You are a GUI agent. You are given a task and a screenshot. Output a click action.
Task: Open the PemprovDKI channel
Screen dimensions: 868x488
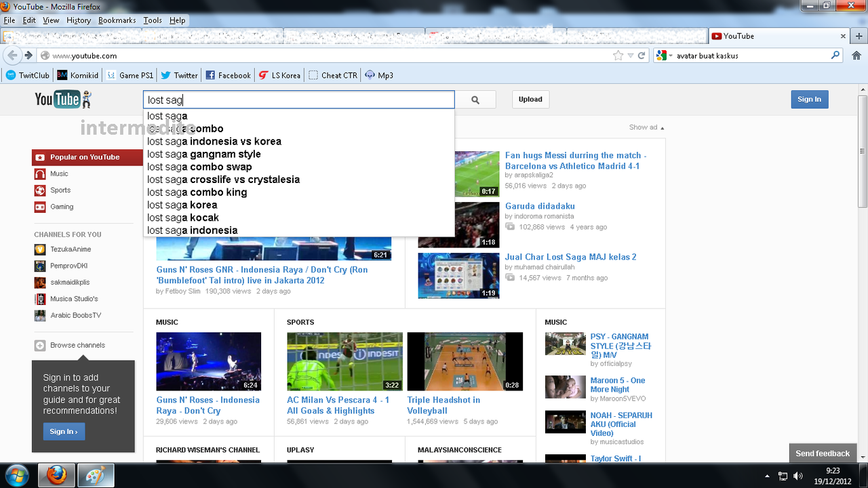(x=61, y=266)
